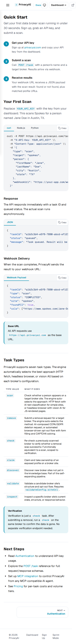
Task: Open the Pricing link
Action: (18, 586)
